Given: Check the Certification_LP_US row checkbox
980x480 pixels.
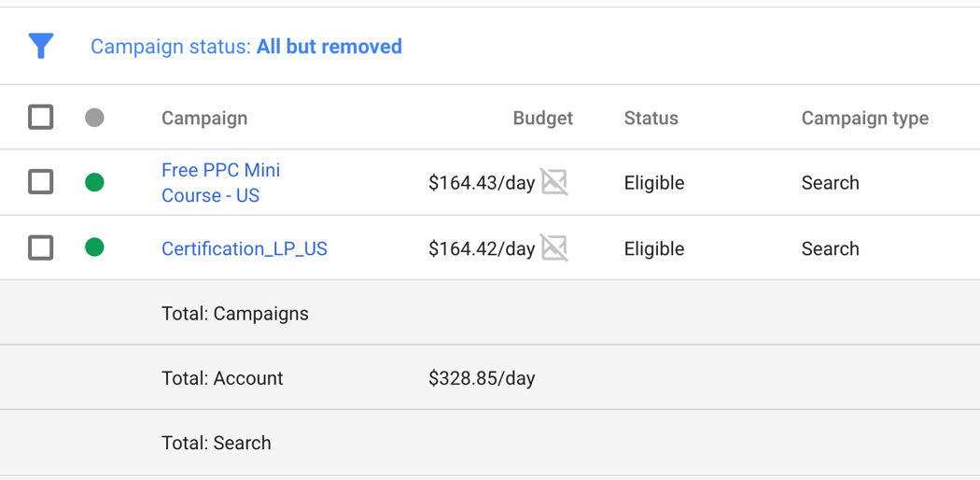Looking at the screenshot, I should coord(41,248).
